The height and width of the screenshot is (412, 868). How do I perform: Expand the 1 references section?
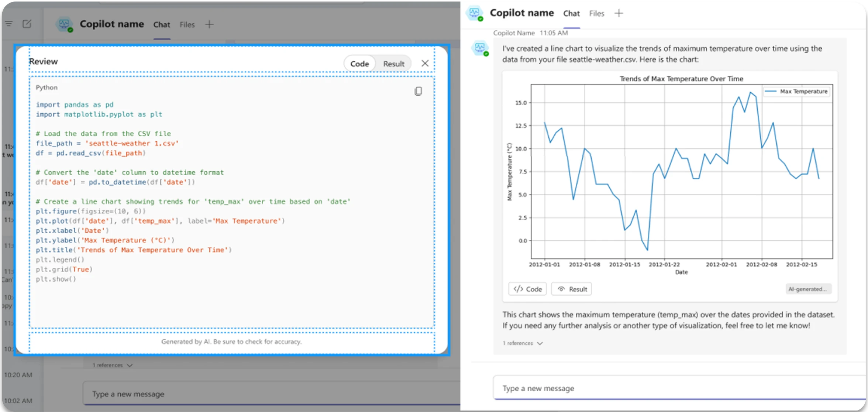(x=522, y=343)
